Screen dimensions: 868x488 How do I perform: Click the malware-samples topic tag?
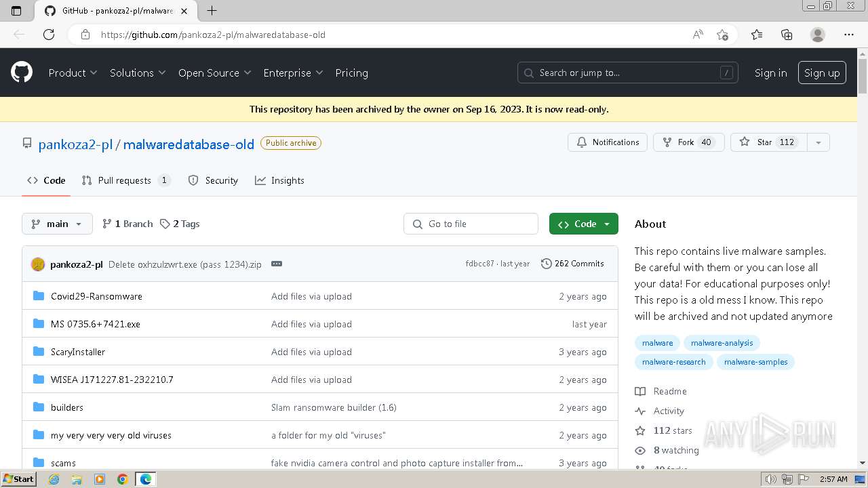755,362
